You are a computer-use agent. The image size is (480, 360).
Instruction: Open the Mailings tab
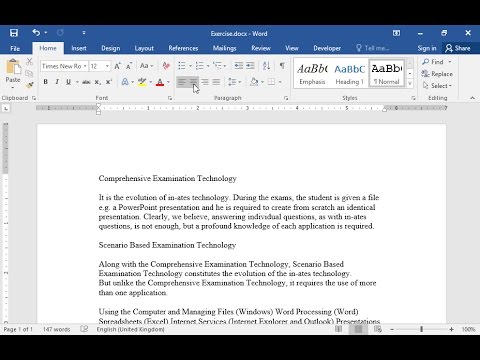pos(224,48)
